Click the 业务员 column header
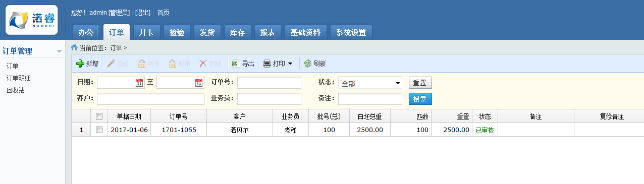The width and height of the screenshot is (644, 184). click(x=291, y=116)
